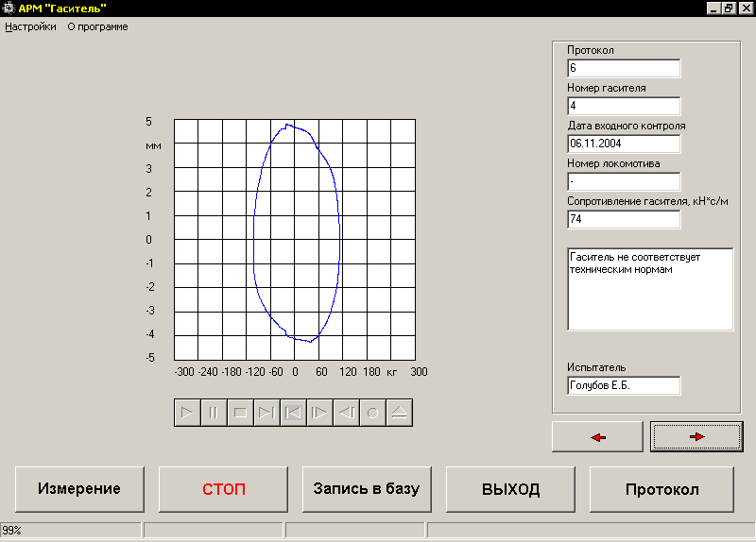Click the Номер гасителя input field
Screen dimensions: 756x542
click(x=624, y=106)
